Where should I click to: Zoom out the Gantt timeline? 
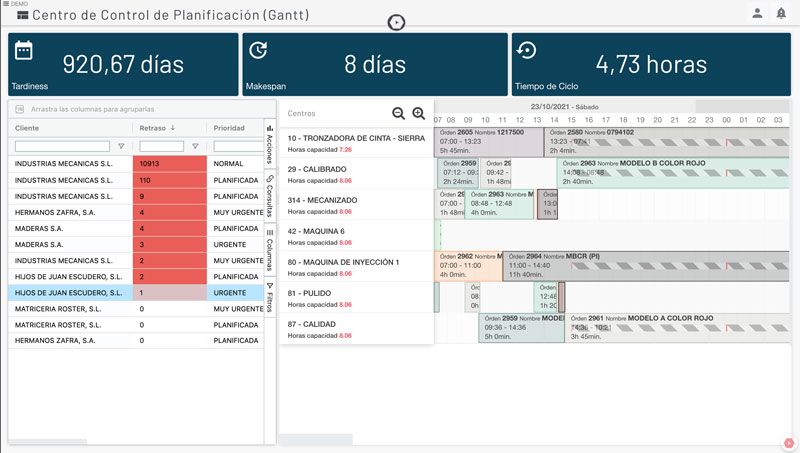click(399, 114)
